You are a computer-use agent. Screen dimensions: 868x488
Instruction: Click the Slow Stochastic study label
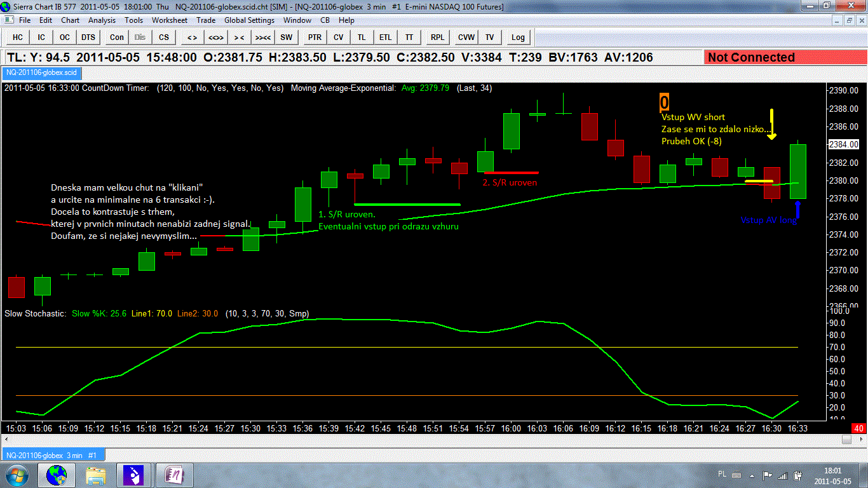(35, 313)
